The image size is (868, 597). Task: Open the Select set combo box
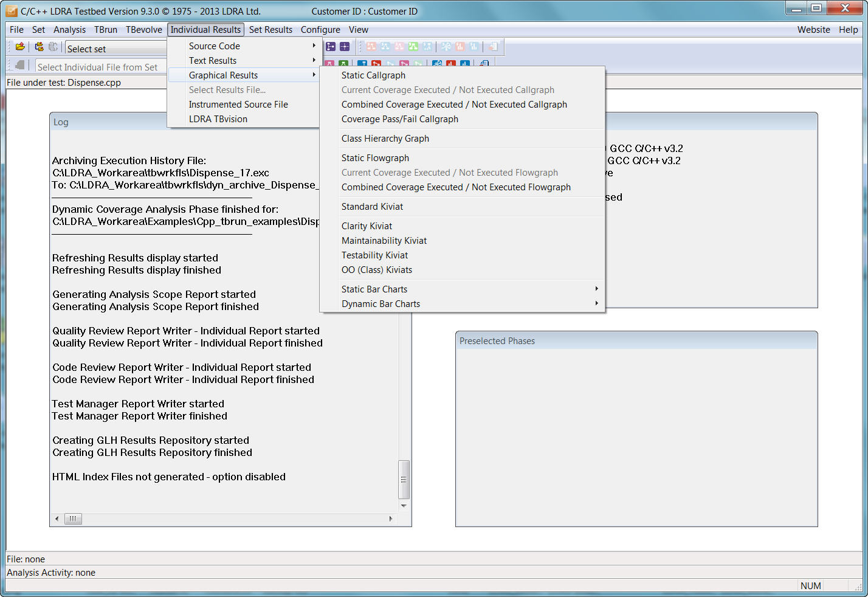(115, 49)
